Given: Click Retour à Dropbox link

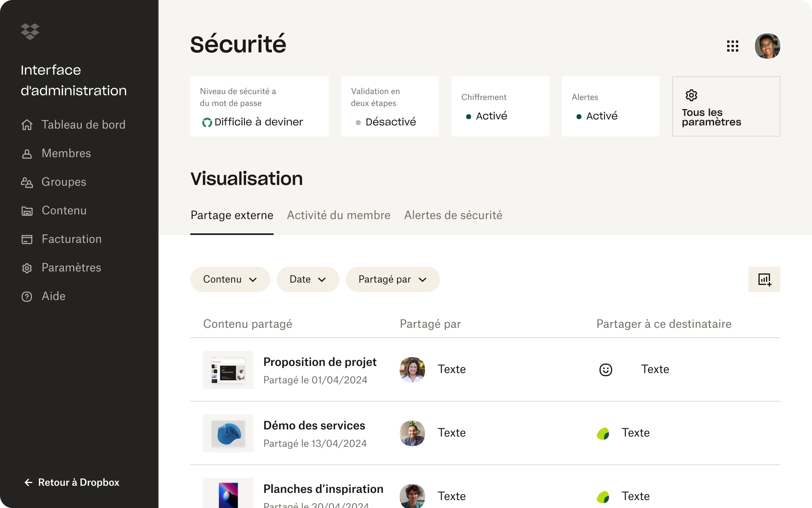Looking at the screenshot, I should [72, 482].
